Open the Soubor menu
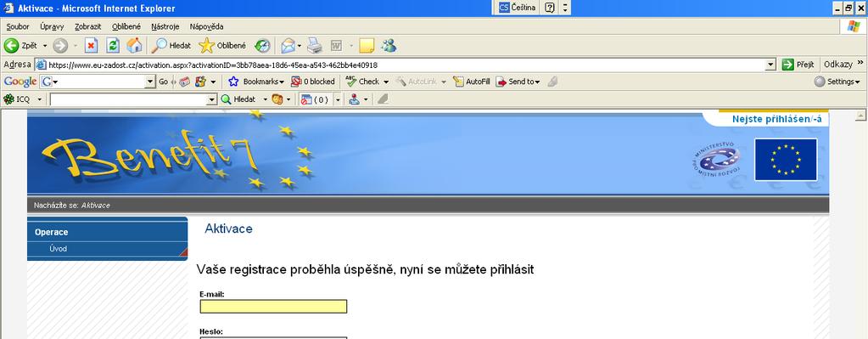Screen dimensions: 868x339 18,26
